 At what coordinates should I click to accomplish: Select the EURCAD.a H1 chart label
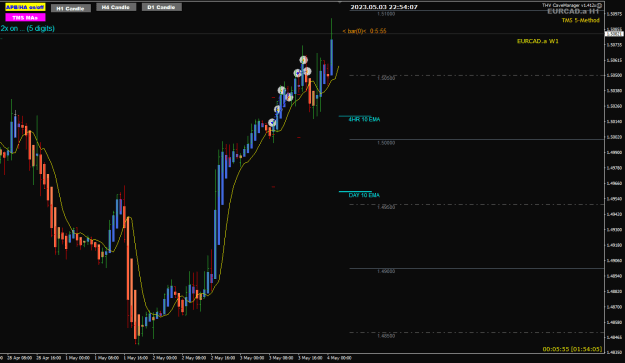click(573, 12)
